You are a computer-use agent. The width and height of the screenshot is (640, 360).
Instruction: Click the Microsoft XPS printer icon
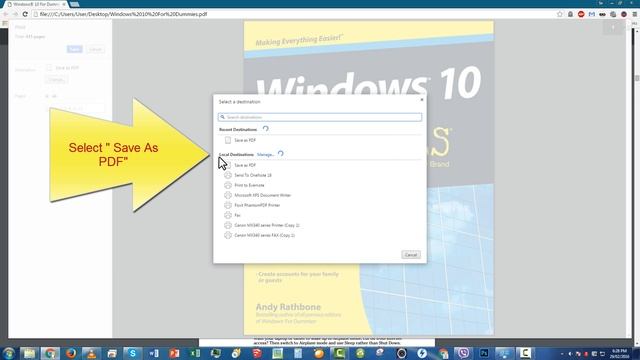tap(228, 195)
